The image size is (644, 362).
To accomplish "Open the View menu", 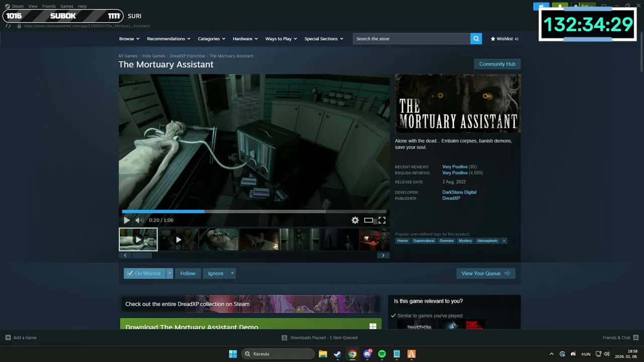I will [x=33, y=7].
